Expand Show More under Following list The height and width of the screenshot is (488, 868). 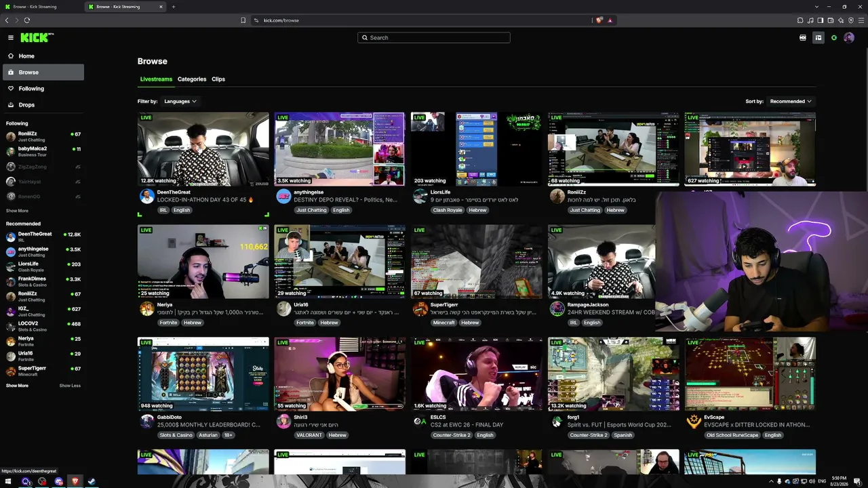17,211
